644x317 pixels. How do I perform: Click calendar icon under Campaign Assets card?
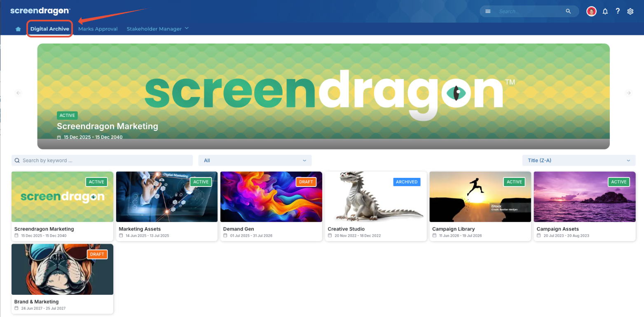(x=539, y=235)
